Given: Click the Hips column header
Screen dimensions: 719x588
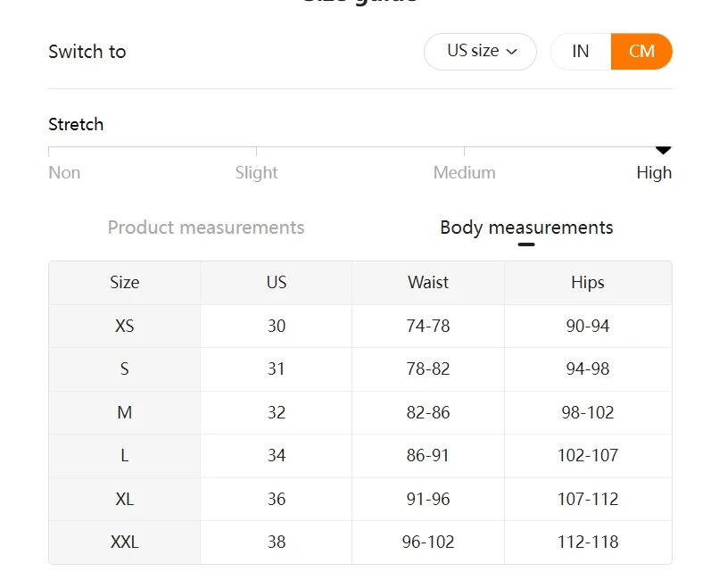Looking at the screenshot, I should [x=588, y=283].
